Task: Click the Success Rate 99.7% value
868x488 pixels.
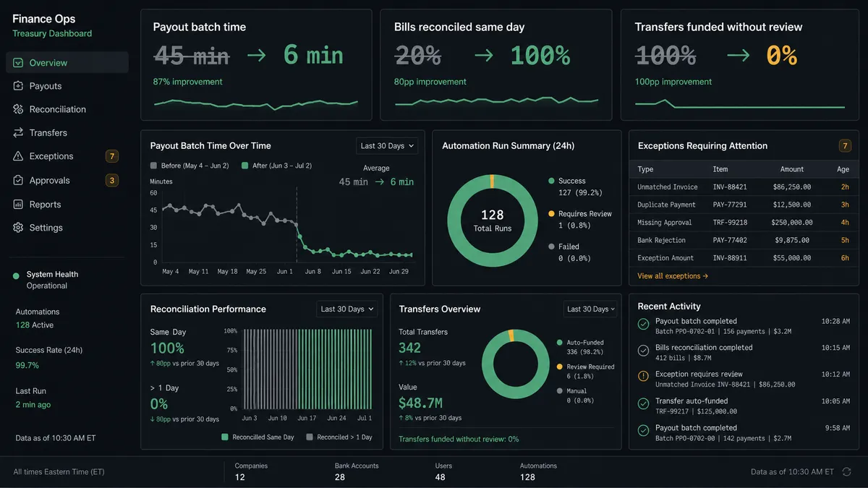Action: click(27, 366)
